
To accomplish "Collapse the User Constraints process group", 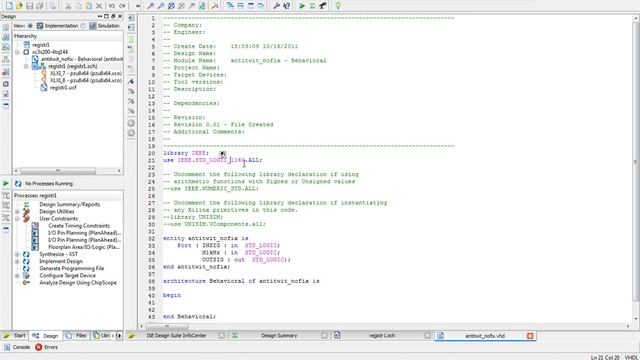I will coord(17,219).
